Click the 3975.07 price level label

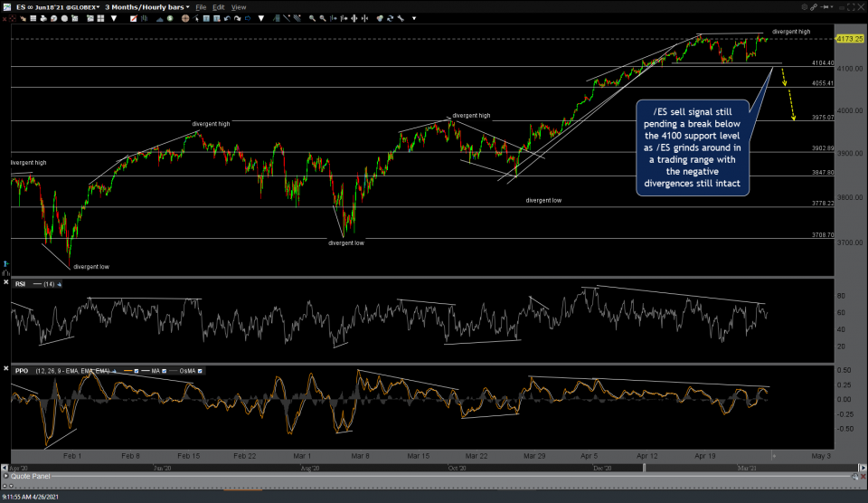coord(823,118)
